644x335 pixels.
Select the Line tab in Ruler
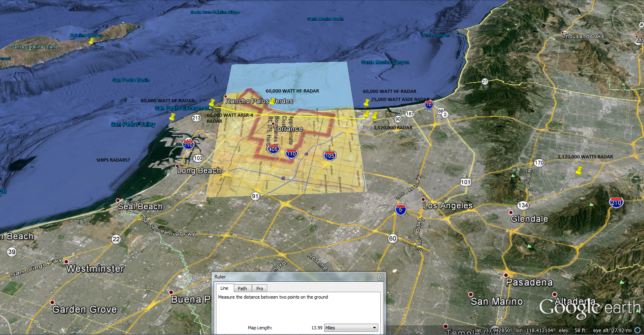[x=224, y=288]
